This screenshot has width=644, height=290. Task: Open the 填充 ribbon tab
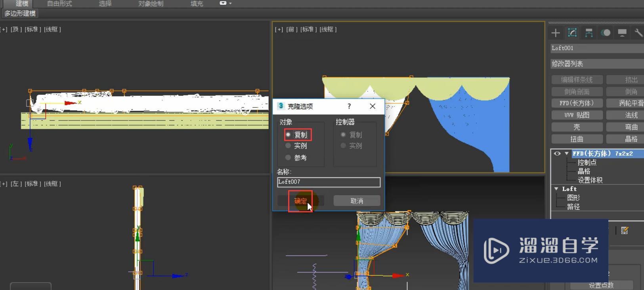click(197, 4)
